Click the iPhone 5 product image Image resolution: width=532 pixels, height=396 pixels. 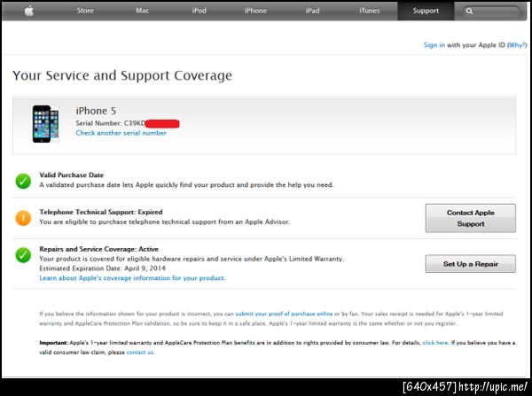(x=45, y=124)
